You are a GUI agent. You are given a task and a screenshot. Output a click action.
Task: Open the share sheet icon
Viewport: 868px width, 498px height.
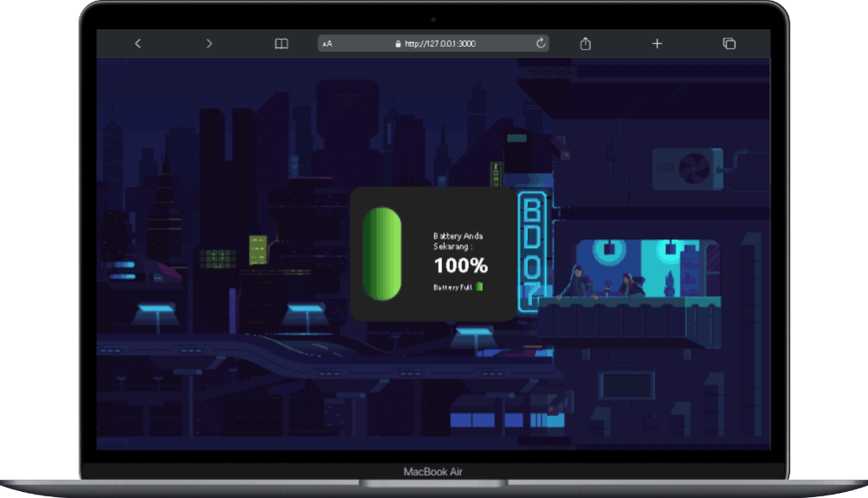[585, 43]
